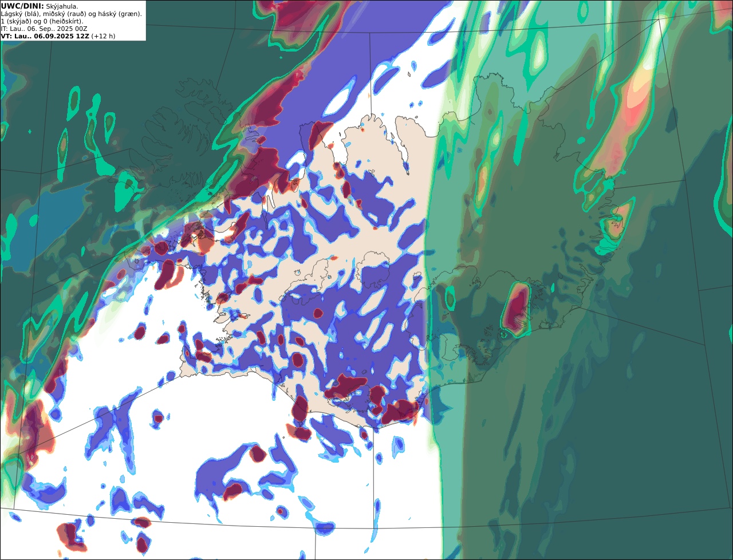Click the "1 (skýjað) og 0 (heiðskírt)." text
Screen dimensions: 733x560
[42, 21]
